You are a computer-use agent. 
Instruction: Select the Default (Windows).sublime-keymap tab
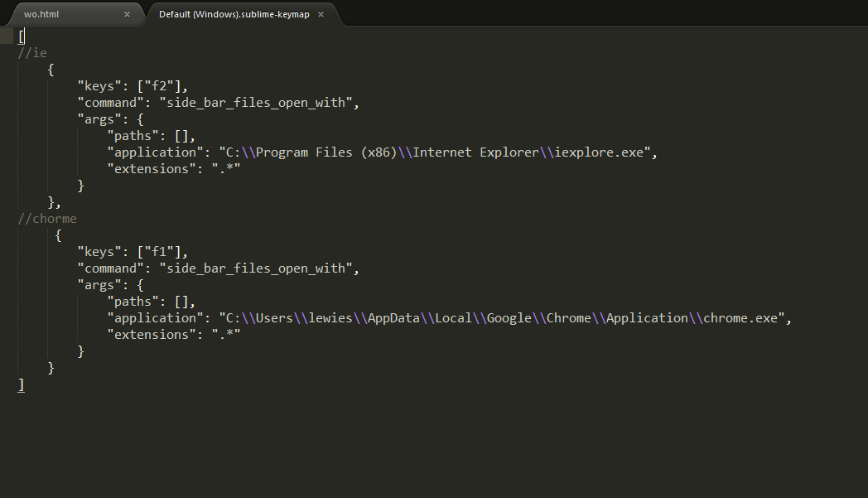234,14
